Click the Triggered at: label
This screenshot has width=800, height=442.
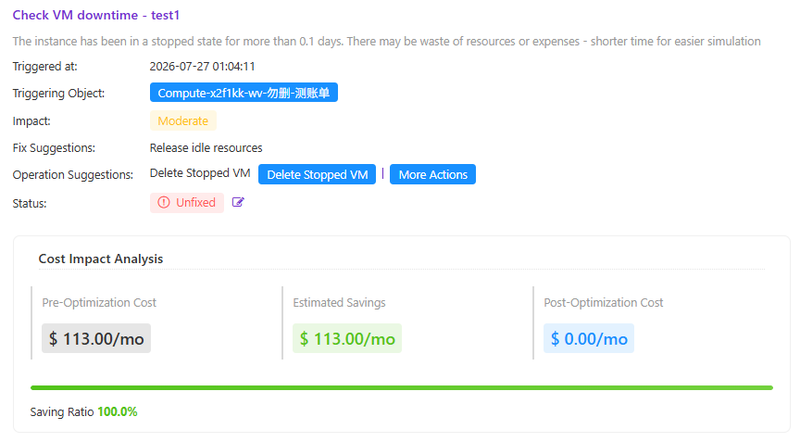(45, 66)
